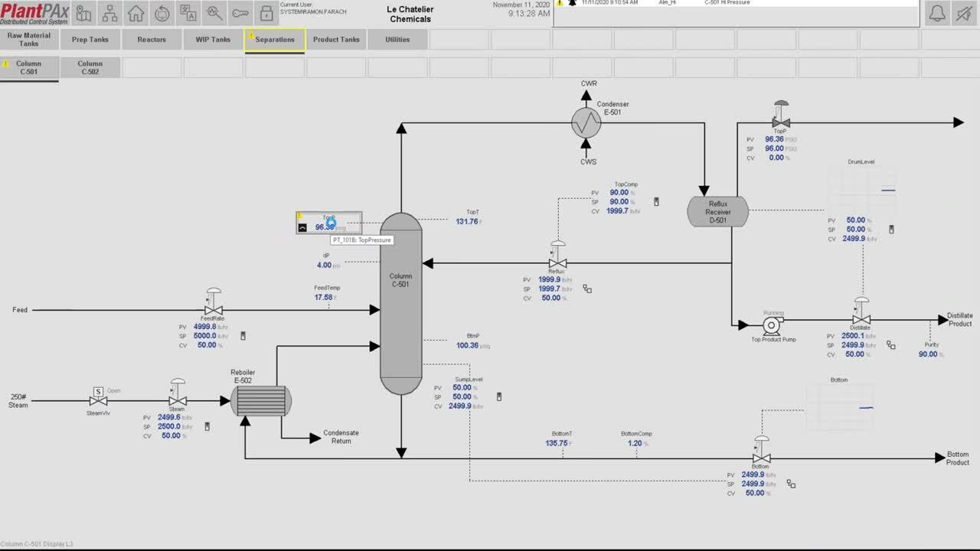The height and width of the screenshot is (551, 980).
Task: Switch to the Column C-502 tab
Action: click(90, 68)
